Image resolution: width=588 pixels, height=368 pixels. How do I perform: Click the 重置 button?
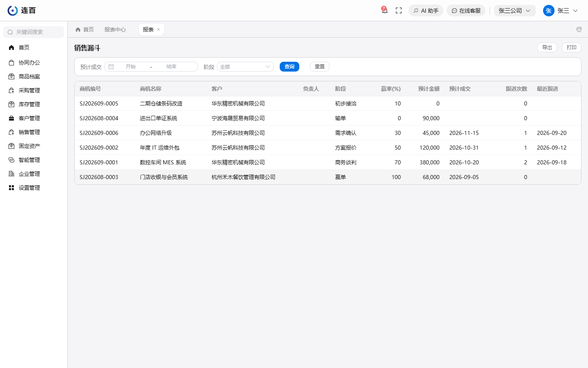coord(320,67)
